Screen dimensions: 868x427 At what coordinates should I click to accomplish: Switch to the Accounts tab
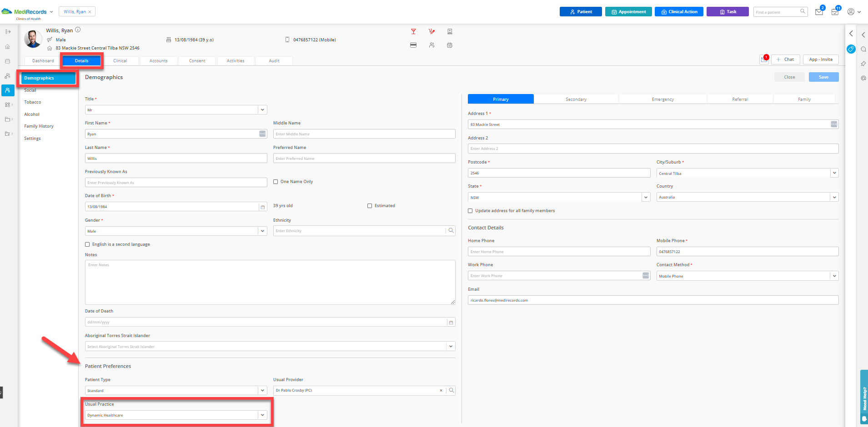click(x=158, y=60)
